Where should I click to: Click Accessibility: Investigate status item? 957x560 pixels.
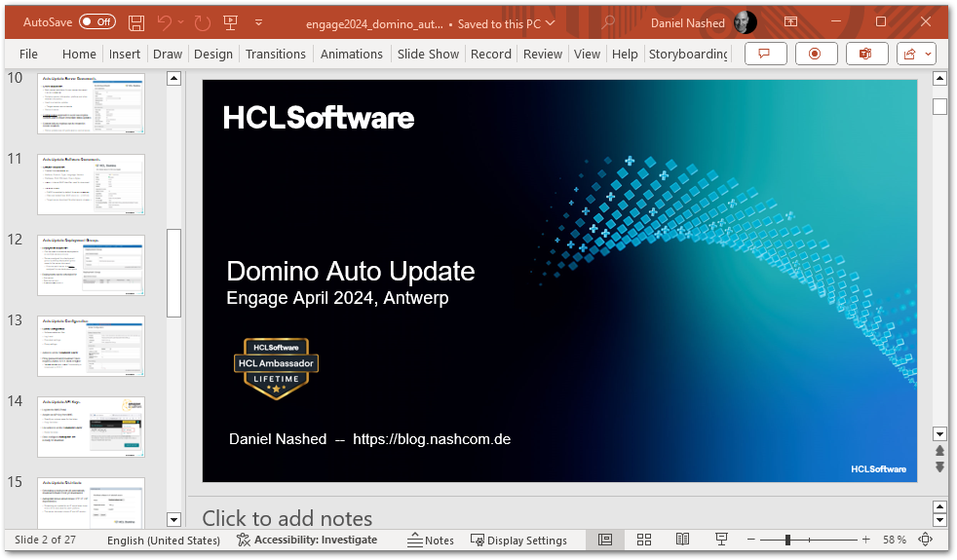coord(307,540)
